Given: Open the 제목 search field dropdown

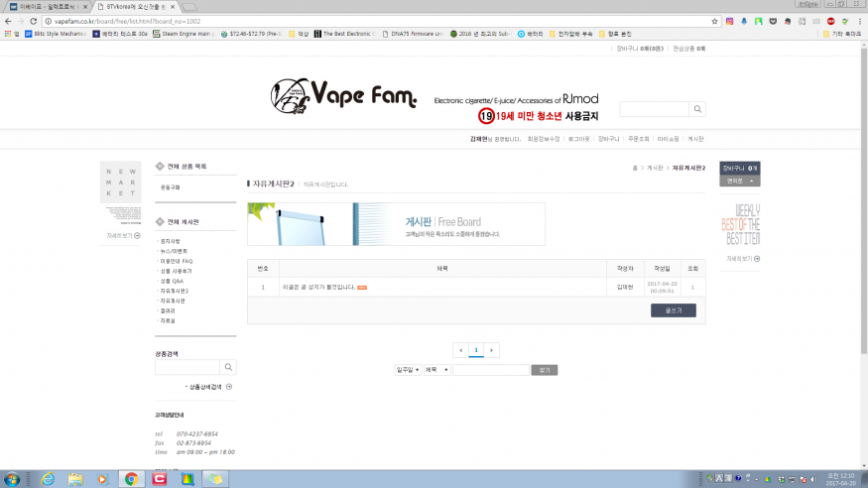Looking at the screenshot, I should tap(436, 370).
